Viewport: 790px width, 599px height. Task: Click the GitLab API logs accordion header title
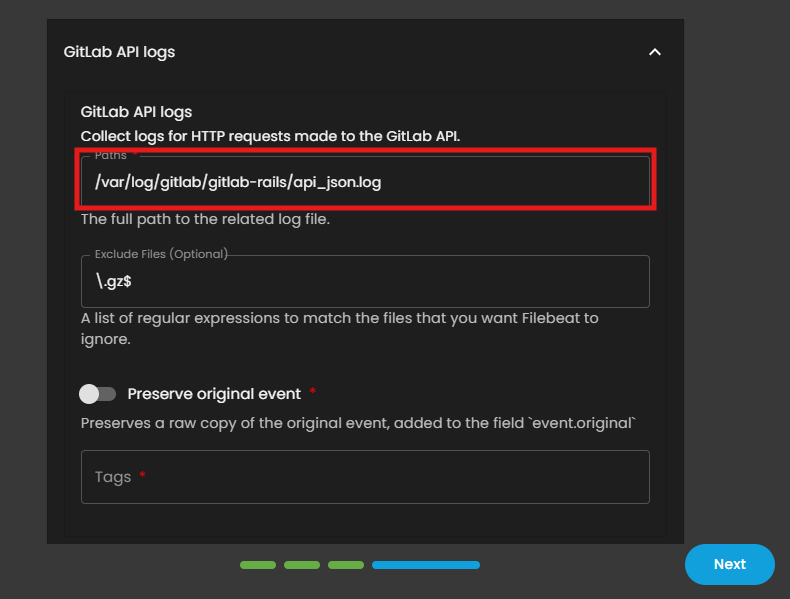119,52
